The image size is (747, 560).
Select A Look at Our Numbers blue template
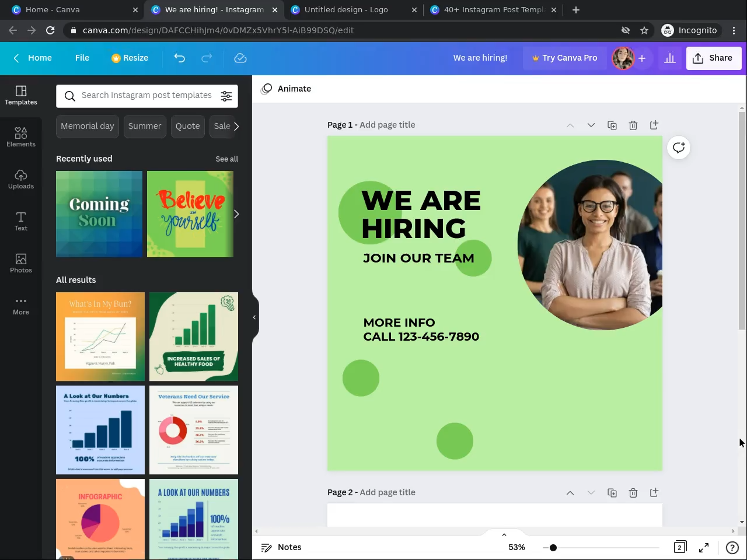[100, 430]
